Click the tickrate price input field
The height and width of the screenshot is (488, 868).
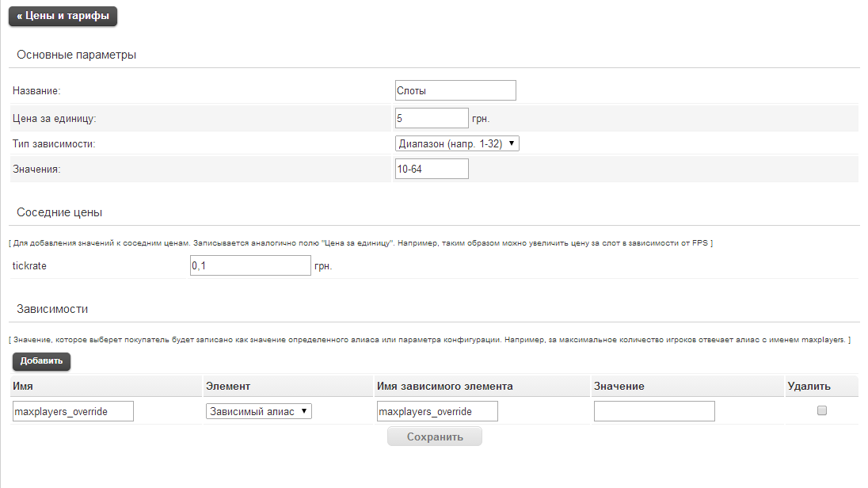(x=250, y=265)
